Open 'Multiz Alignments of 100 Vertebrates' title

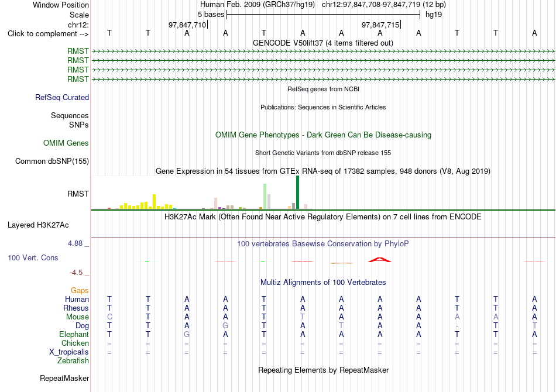[x=323, y=283]
